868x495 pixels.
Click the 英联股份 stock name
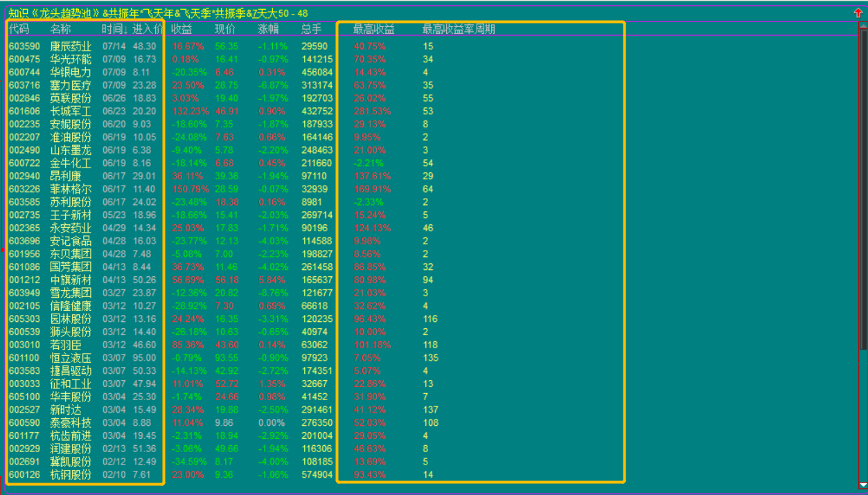tap(71, 98)
